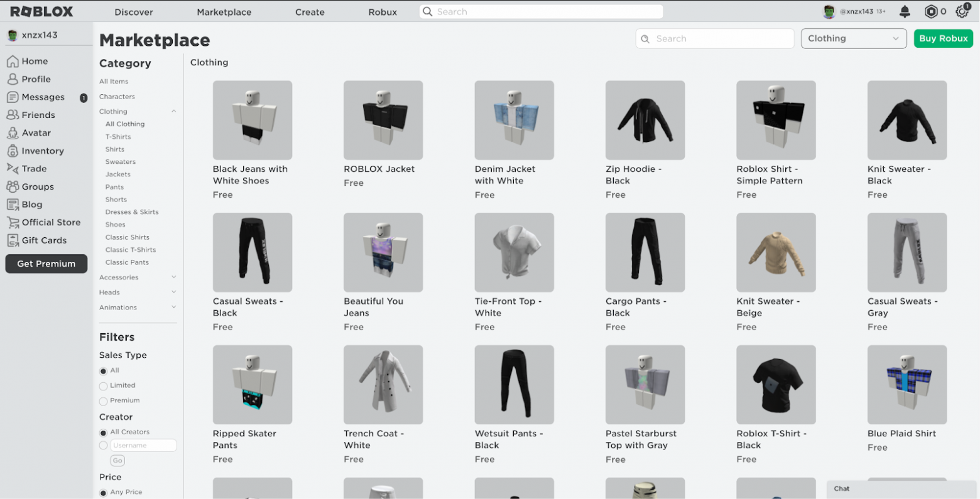Image resolution: width=980 pixels, height=499 pixels.
Task: Select All Items category
Action: point(114,82)
